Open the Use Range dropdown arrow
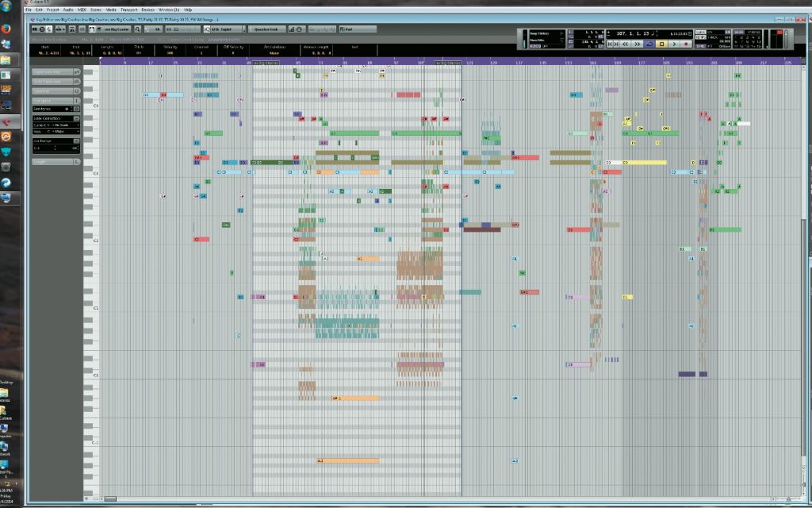812x508 pixels. pos(77,141)
